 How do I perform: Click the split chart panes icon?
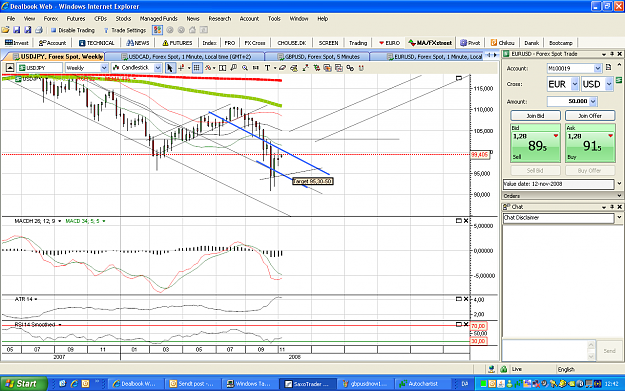(x=223, y=68)
